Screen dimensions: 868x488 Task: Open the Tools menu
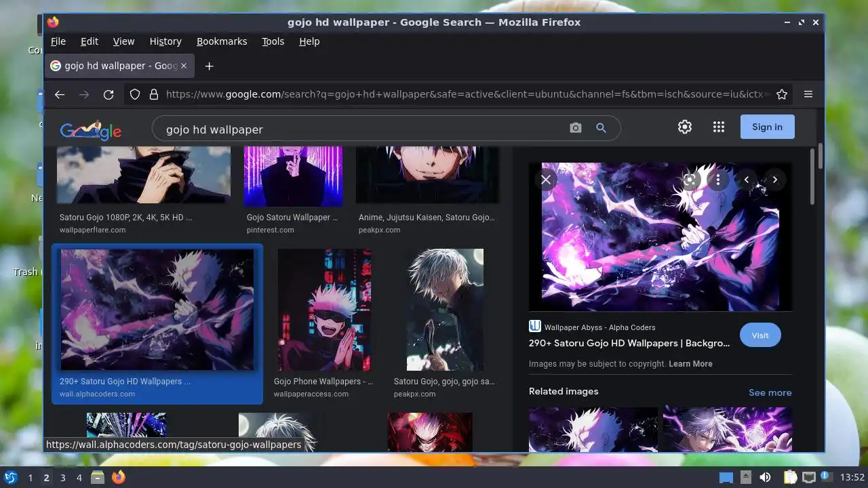pyautogui.click(x=273, y=41)
